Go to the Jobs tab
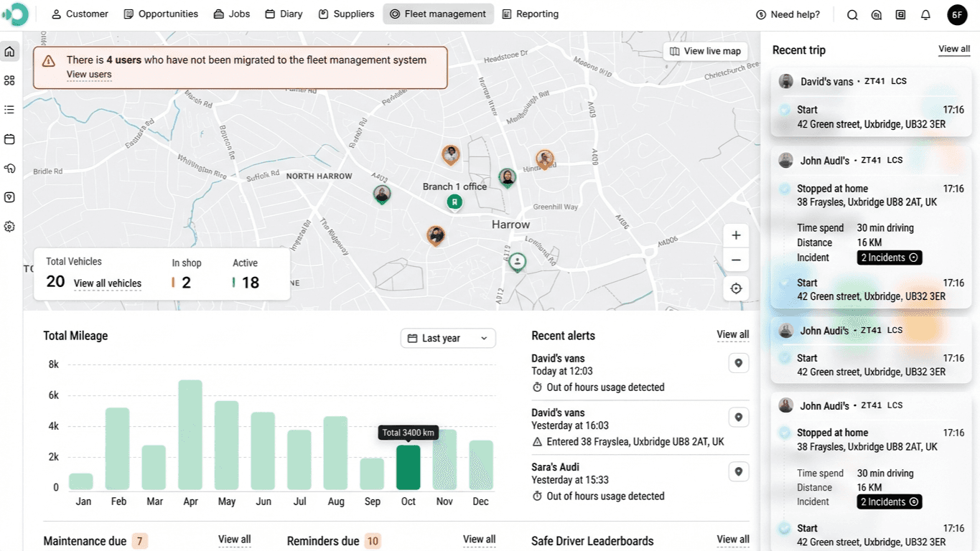 pos(232,14)
